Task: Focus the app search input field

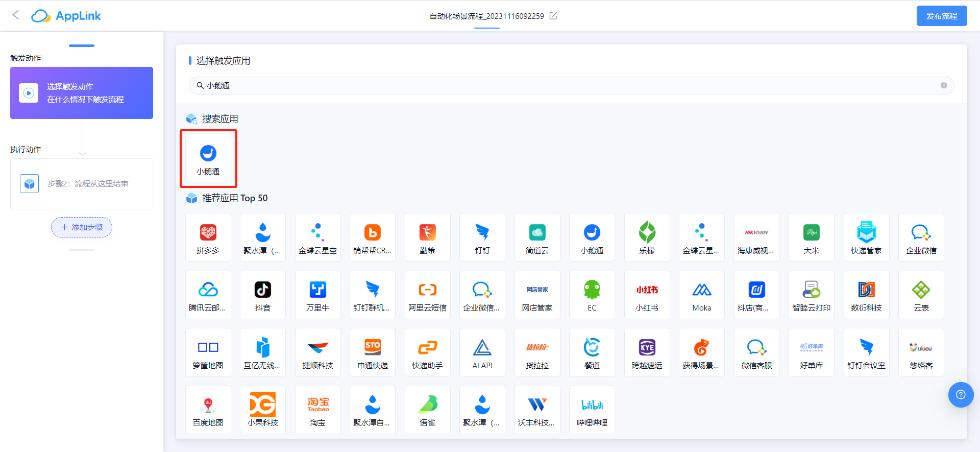Action: pyautogui.click(x=572, y=85)
